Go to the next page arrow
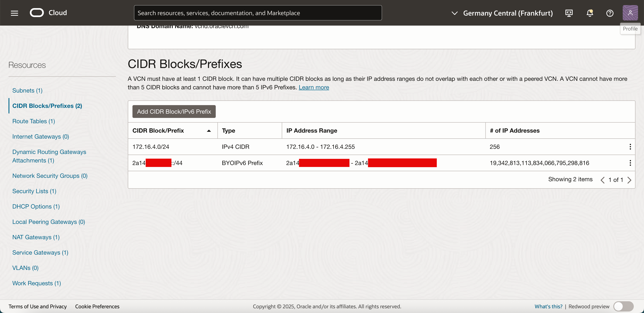The image size is (644, 313). 629,180
